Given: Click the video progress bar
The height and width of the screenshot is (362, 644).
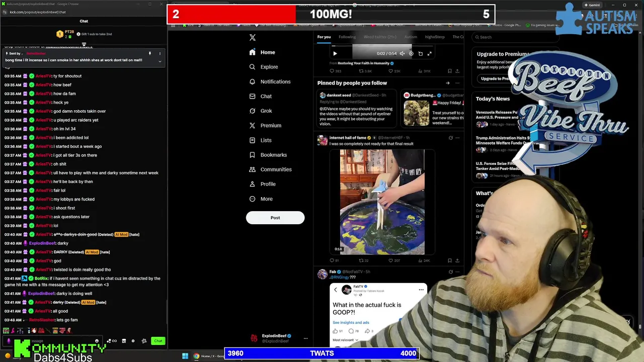Looking at the screenshot, I should (382, 47).
